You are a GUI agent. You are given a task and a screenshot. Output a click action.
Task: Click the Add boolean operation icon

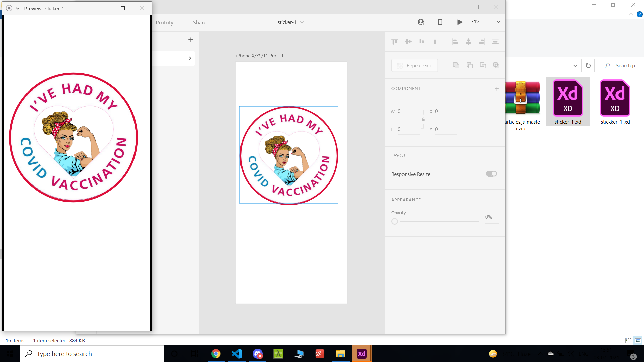pos(456,65)
